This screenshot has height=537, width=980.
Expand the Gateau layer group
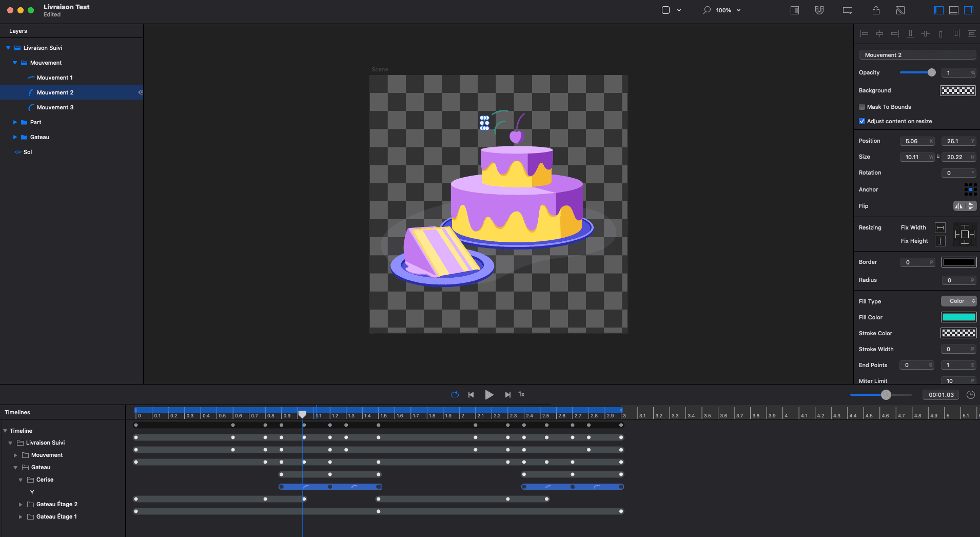click(15, 137)
